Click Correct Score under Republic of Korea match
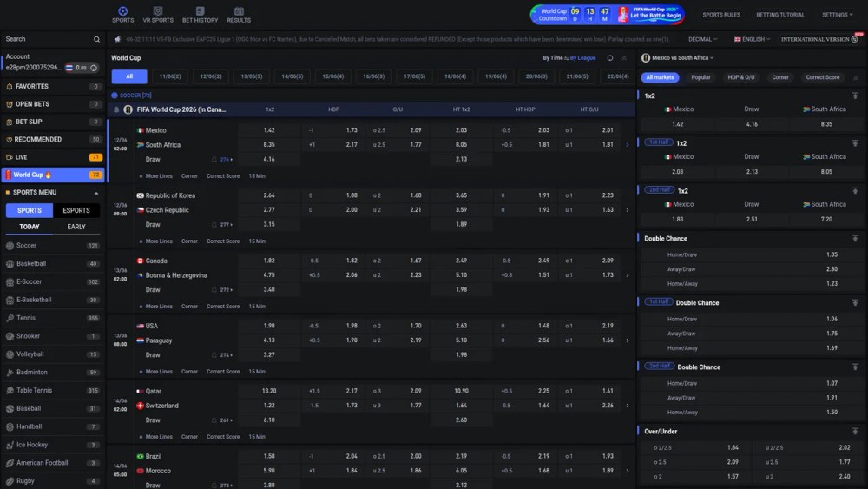The width and height of the screenshot is (868, 489). click(223, 241)
